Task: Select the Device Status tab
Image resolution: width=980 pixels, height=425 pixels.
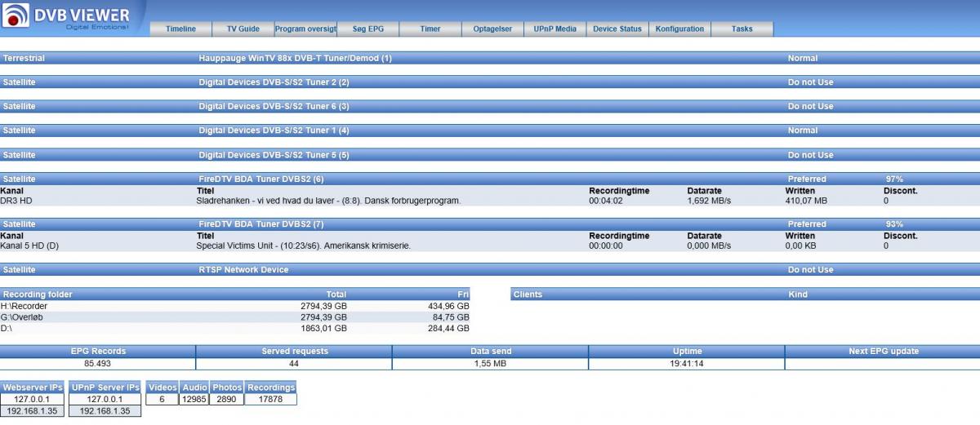Action: 617,29
